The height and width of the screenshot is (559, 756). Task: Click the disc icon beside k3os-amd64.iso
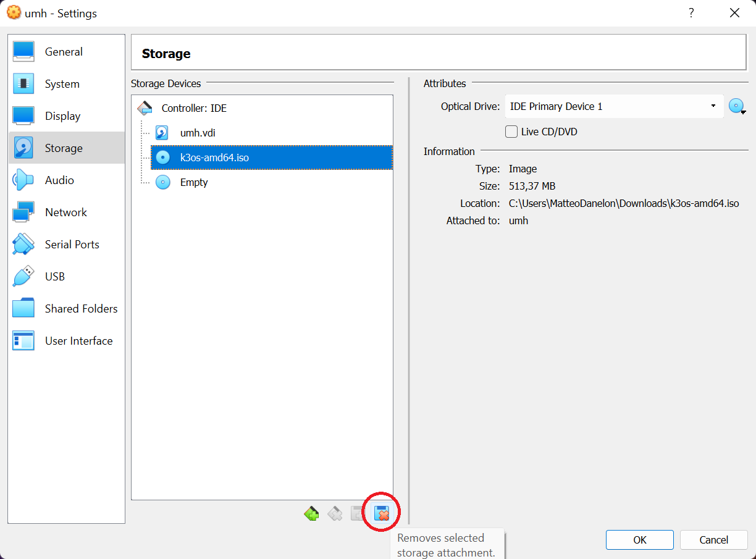[x=163, y=158]
